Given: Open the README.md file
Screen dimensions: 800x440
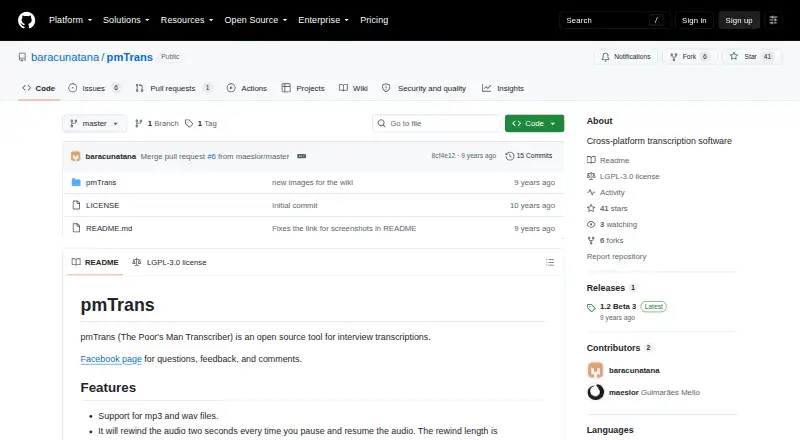Looking at the screenshot, I should (x=109, y=228).
